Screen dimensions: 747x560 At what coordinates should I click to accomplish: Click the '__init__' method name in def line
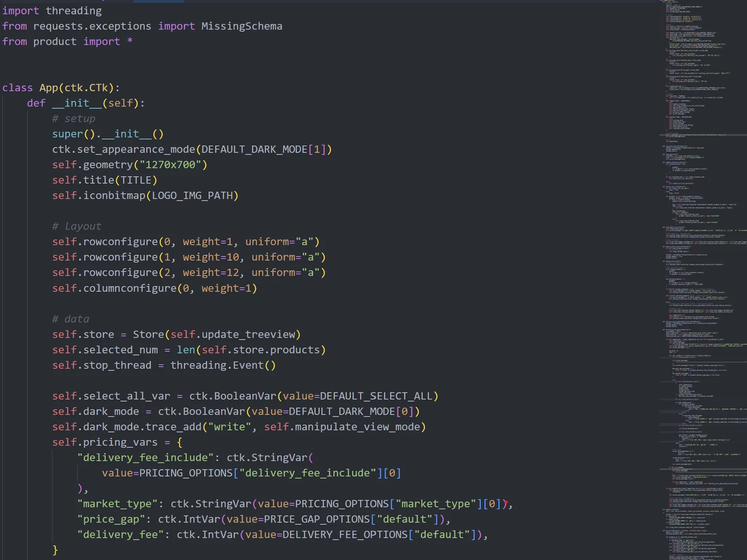pyautogui.click(x=77, y=103)
